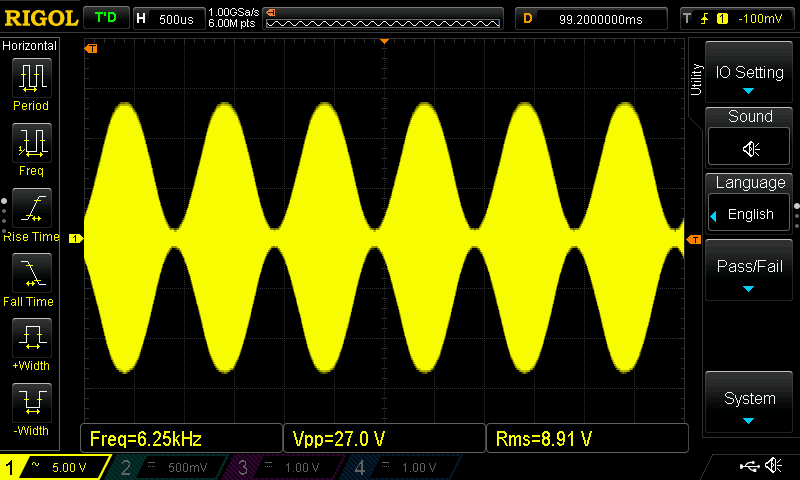Image resolution: width=800 pixels, height=480 pixels.
Task: Click the Horizontal measurement category label
Action: point(30,46)
